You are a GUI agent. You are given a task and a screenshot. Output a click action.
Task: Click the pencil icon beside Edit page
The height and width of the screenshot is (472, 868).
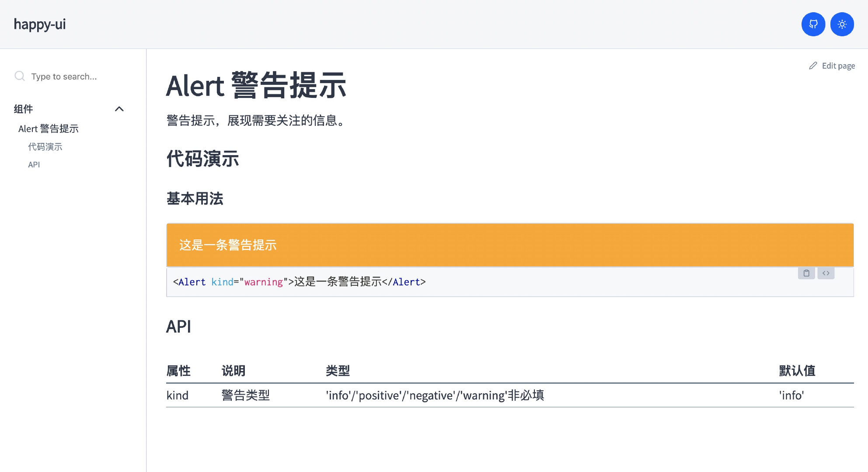tap(813, 66)
